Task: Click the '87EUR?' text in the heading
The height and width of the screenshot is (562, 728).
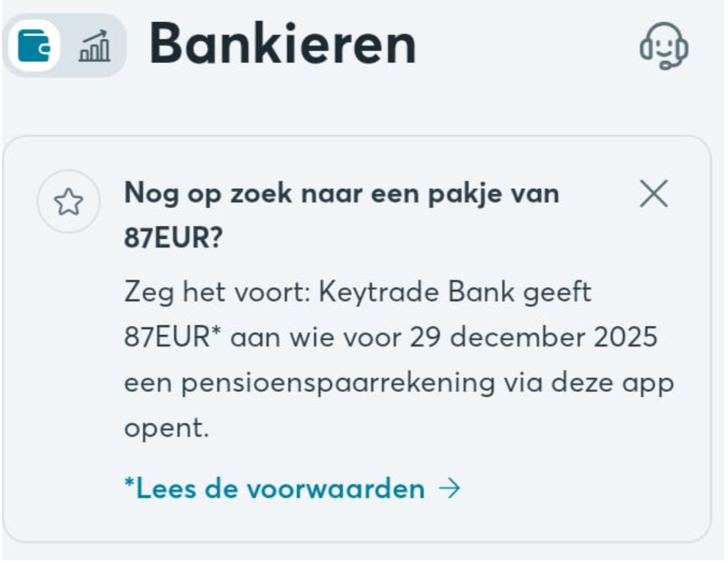Action: [x=173, y=239]
